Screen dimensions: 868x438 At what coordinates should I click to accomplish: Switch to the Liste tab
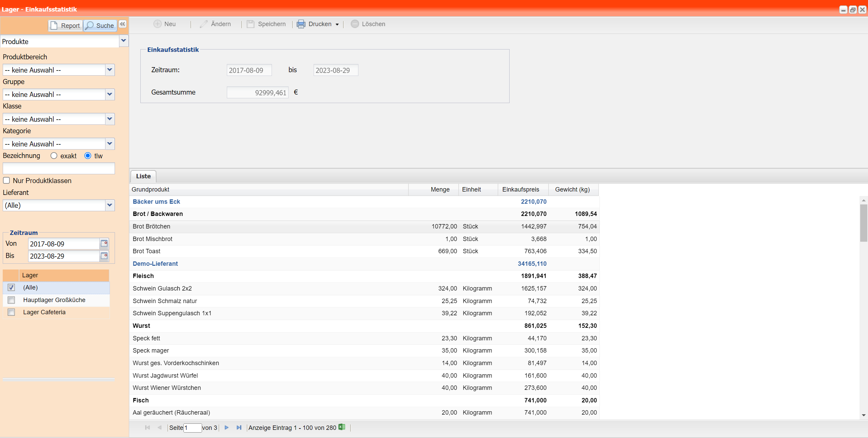click(143, 176)
